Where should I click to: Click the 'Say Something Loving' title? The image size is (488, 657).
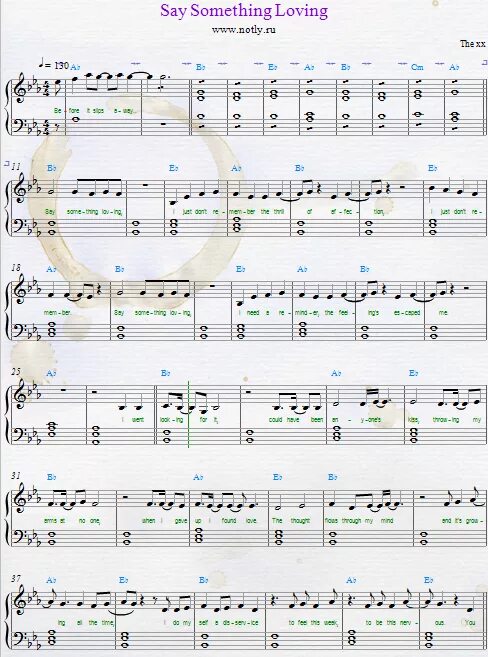tap(244, 10)
